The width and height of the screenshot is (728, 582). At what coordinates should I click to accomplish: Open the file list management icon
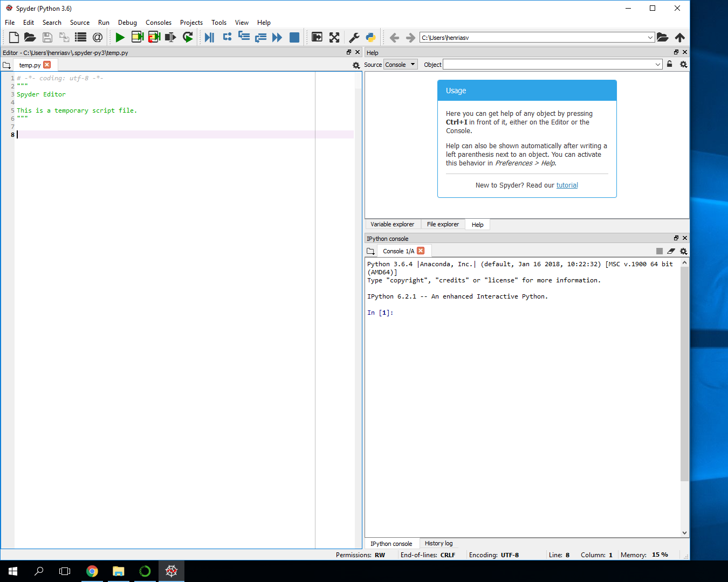coord(81,37)
